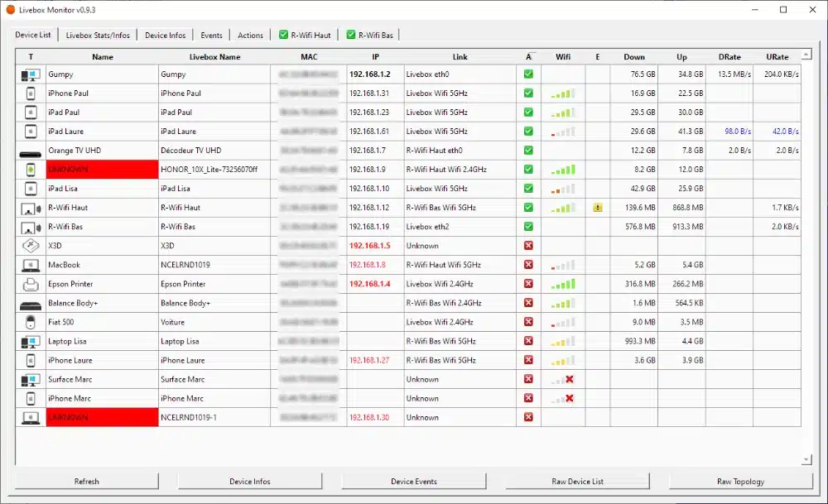Open the Raw Topology button
This screenshot has width=828, height=504.
740,482
